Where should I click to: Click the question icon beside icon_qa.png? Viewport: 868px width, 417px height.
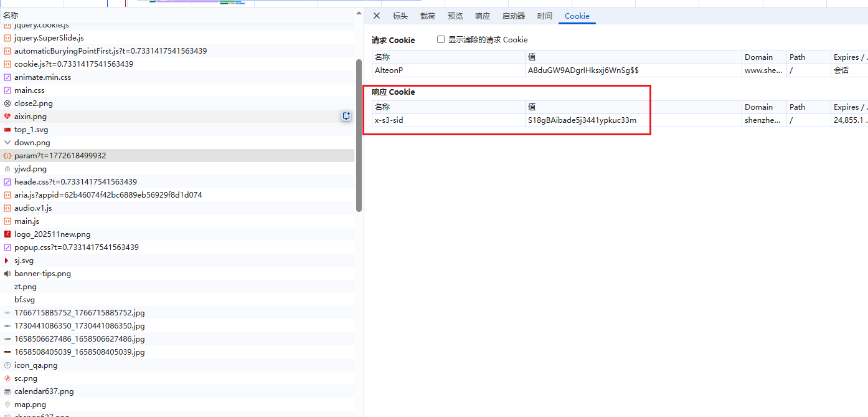coord(7,365)
